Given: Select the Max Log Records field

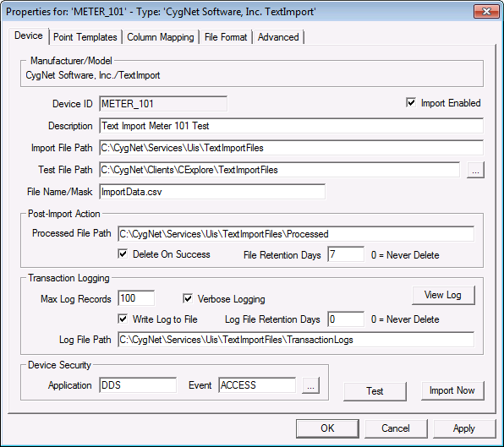Looking at the screenshot, I should point(136,298).
